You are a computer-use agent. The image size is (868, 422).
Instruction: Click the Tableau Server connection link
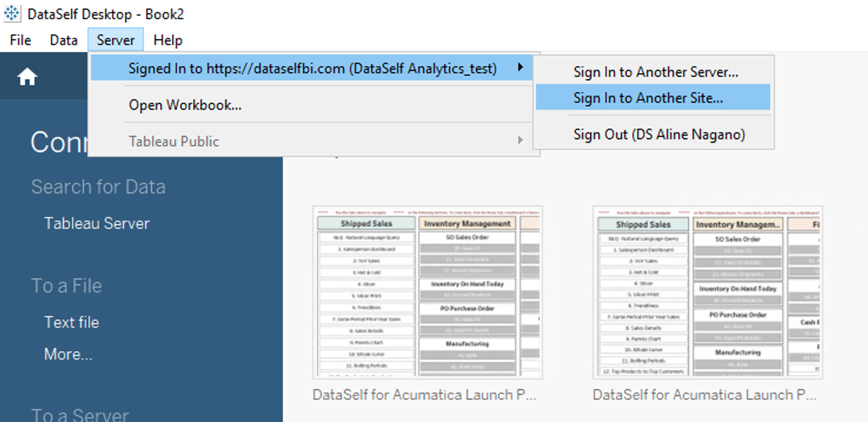click(97, 223)
